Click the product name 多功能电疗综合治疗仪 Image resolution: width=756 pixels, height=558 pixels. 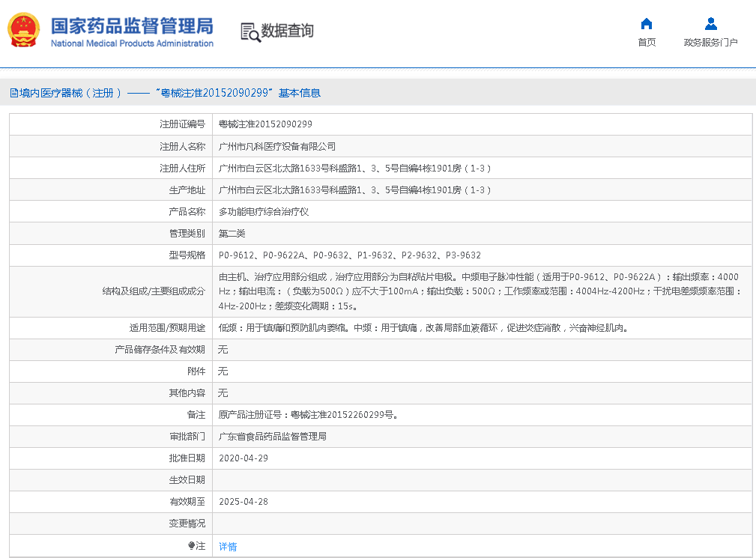[x=263, y=212]
